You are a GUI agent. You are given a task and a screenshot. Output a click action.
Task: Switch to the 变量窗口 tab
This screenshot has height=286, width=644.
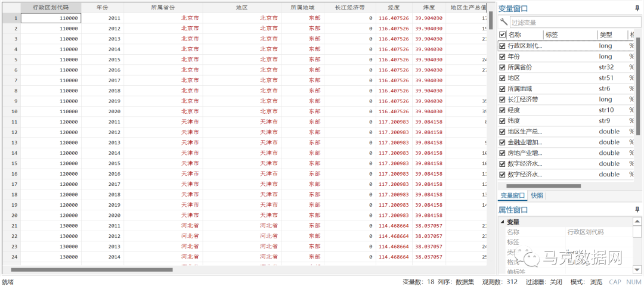pyautogui.click(x=513, y=195)
